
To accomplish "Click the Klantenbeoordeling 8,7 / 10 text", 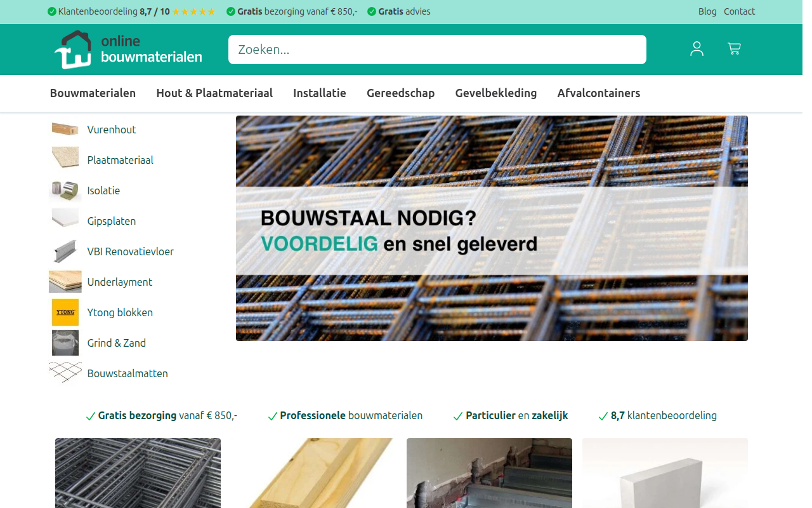I will pyautogui.click(x=114, y=11).
